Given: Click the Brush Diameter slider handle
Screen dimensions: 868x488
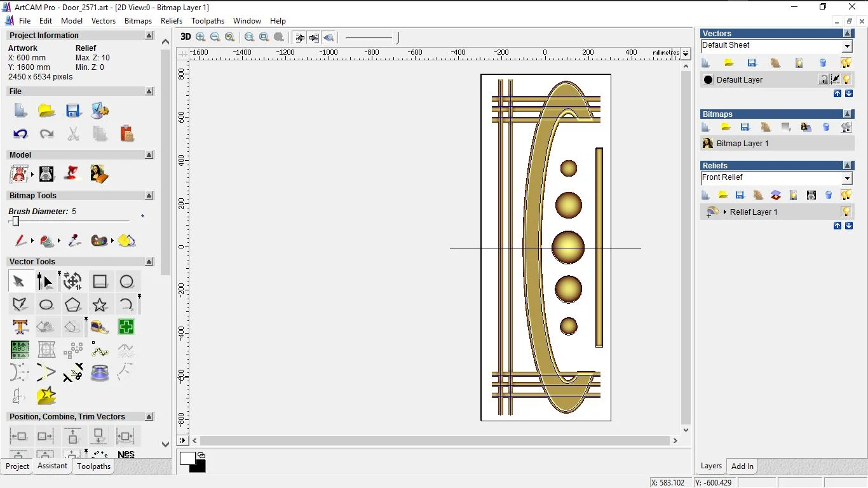Looking at the screenshot, I should pos(16,221).
